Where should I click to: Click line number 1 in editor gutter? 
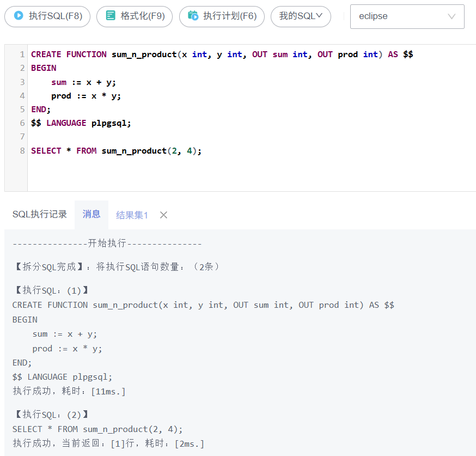click(22, 54)
